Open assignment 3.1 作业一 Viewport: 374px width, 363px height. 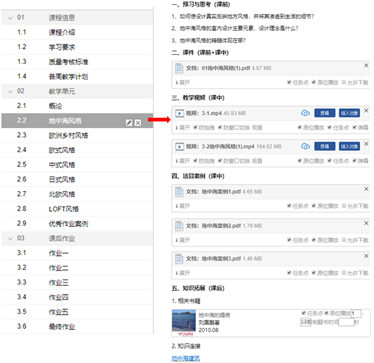pos(77,253)
